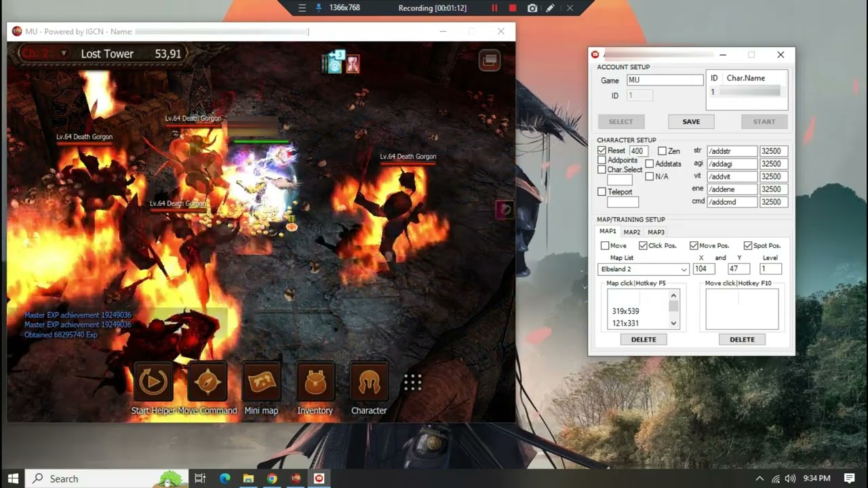Image resolution: width=868 pixels, height=488 pixels.
Task: Open the Windows Start menu
Action: click(13, 479)
